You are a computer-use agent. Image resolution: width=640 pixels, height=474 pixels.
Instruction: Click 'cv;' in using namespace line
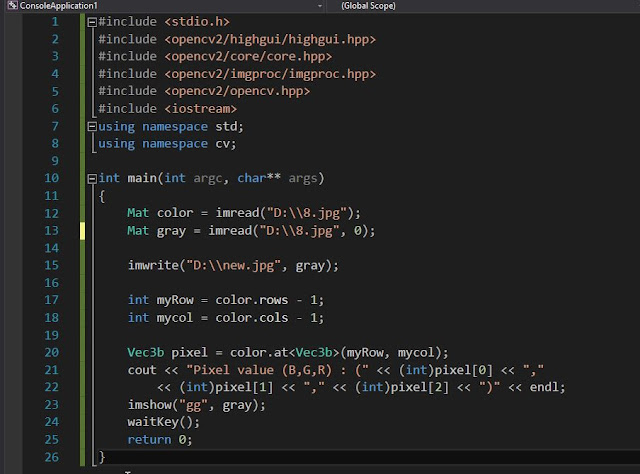[x=226, y=144]
